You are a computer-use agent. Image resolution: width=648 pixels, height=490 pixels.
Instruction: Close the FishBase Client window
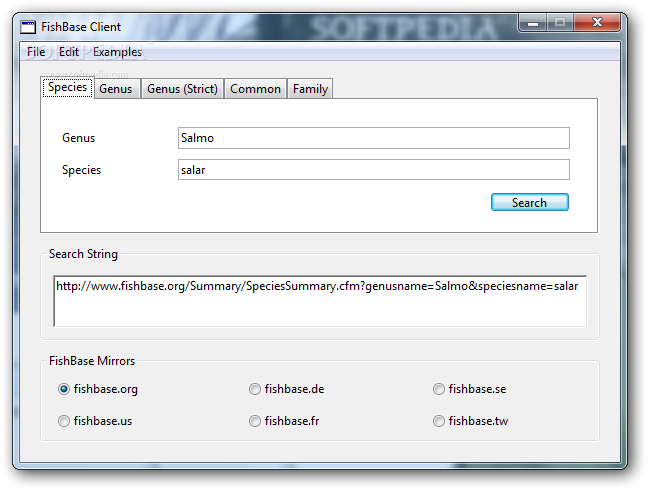[x=597, y=22]
